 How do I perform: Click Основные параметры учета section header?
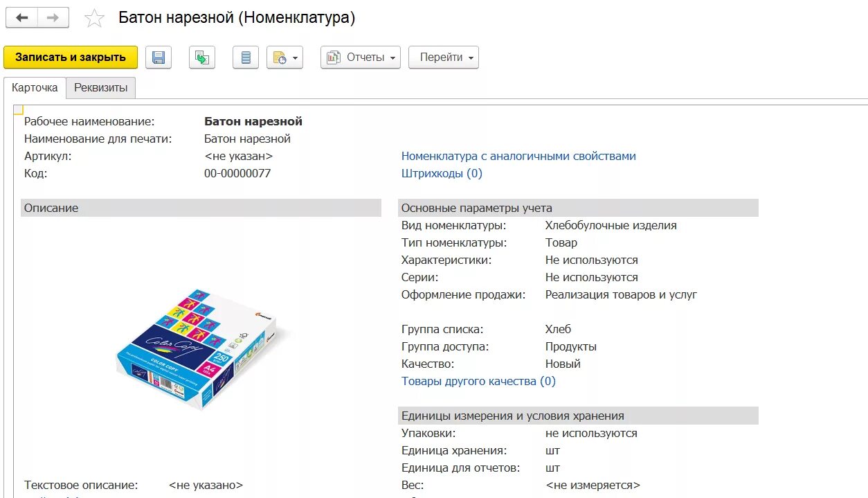point(578,208)
